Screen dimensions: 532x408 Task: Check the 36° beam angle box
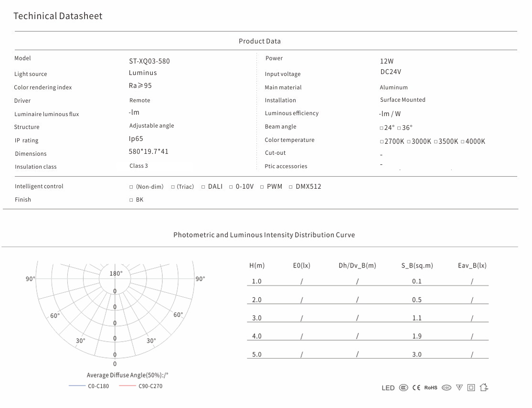[x=399, y=128]
